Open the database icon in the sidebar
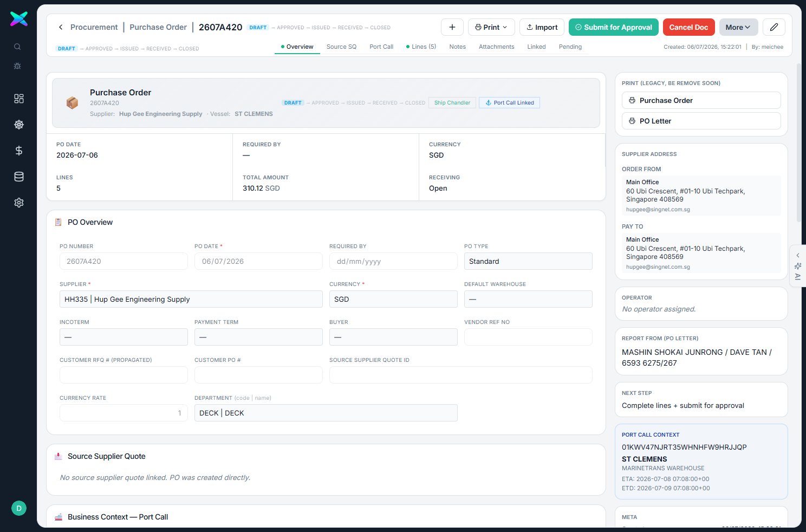The image size is (806, 532). 19,177
